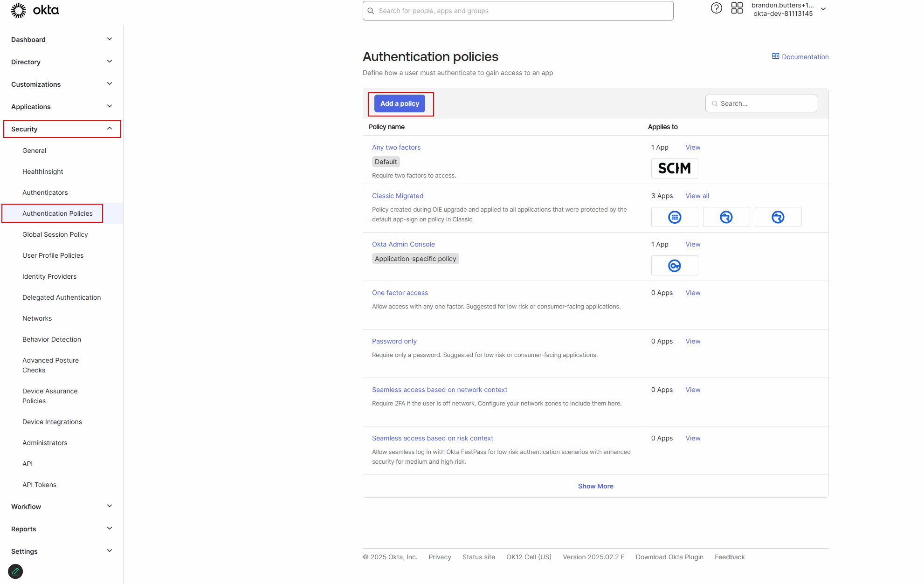Go to Authenticators
924x584 pixels.
click(x=45, y=192)
